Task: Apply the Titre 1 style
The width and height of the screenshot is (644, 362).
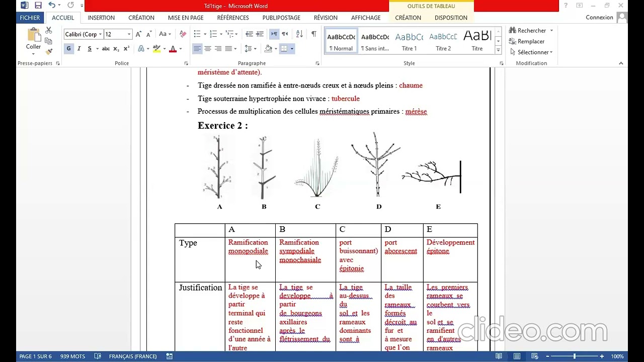Action: (409, 42)
